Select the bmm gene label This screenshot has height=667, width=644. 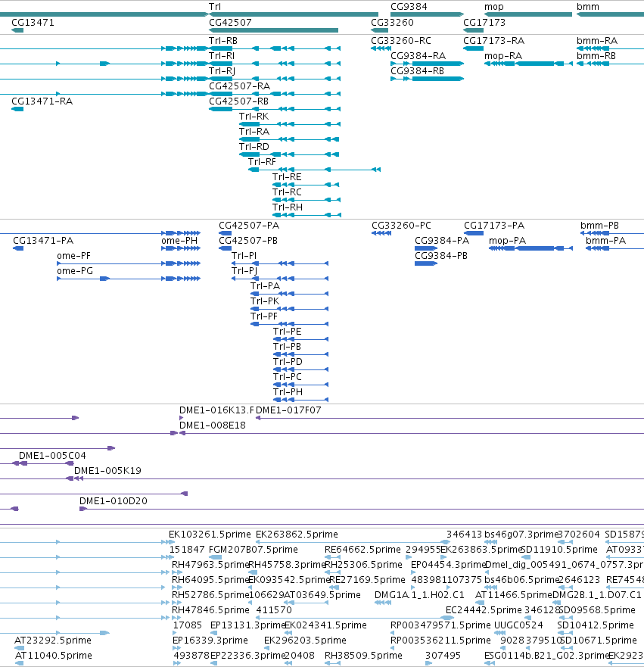tap(588, 7)
